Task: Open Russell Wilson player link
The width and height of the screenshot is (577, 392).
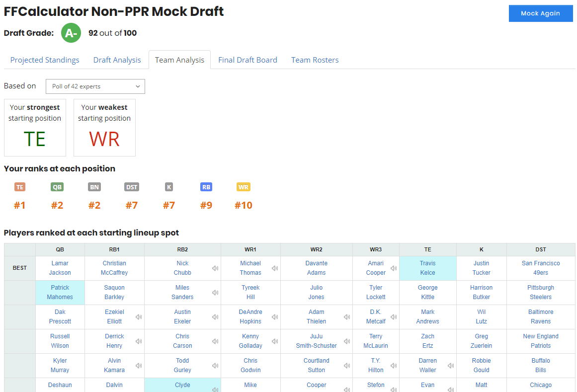Action: click(x=60, y=341)
